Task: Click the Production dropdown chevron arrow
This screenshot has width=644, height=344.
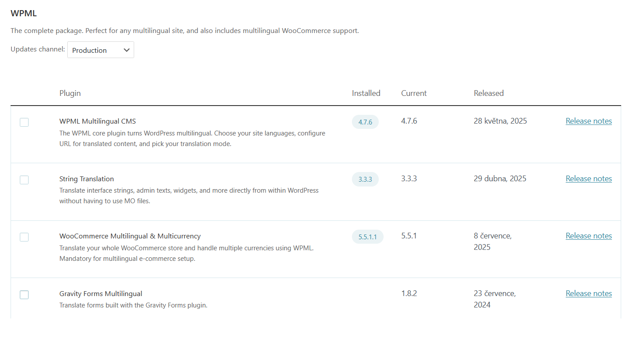Action: tap(127, 50)
